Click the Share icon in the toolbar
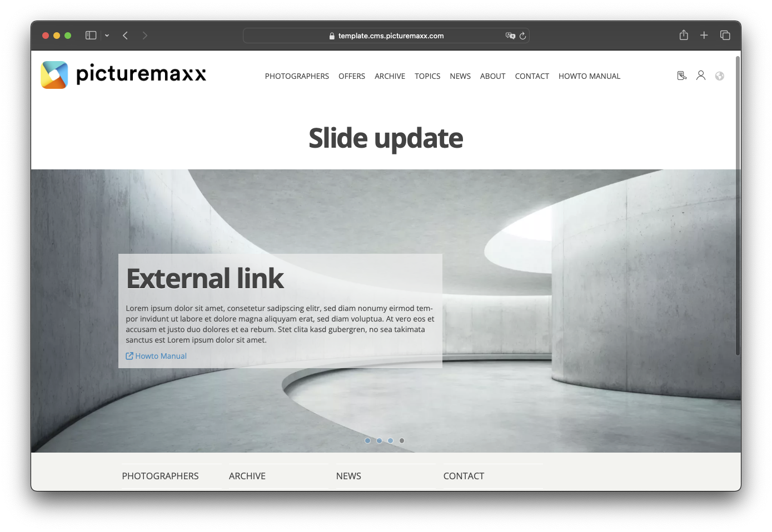 (684, 35)
